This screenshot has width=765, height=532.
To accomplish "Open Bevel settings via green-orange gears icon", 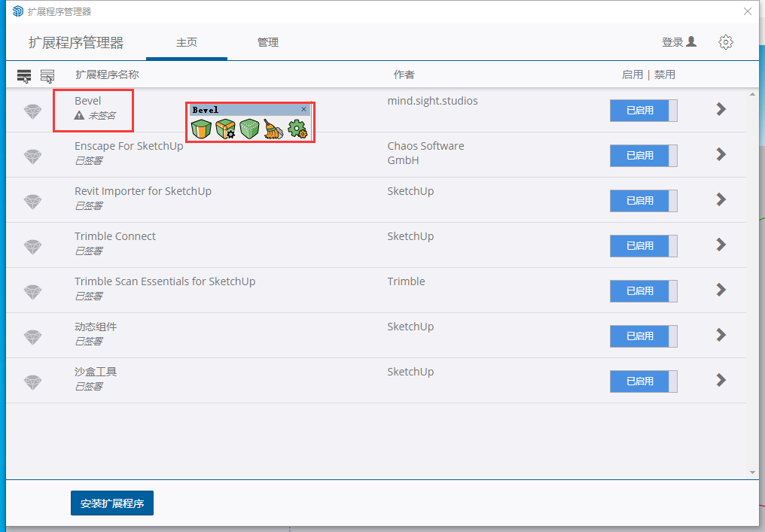I will pos(297,129).
